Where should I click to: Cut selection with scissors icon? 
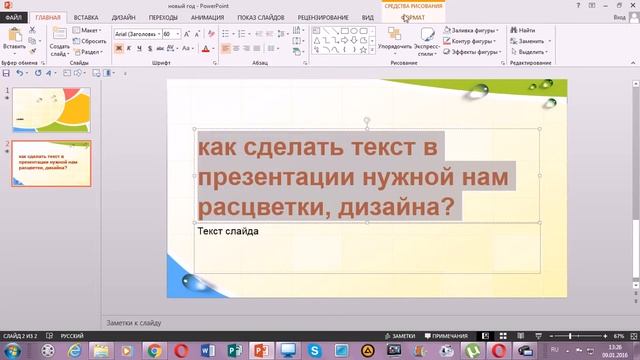point(32,30)
